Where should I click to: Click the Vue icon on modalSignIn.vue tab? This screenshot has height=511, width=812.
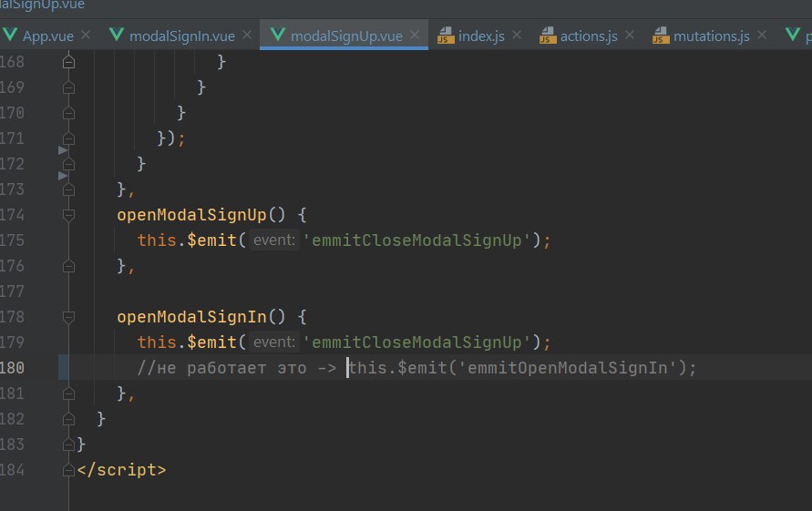tap(117, 35)
